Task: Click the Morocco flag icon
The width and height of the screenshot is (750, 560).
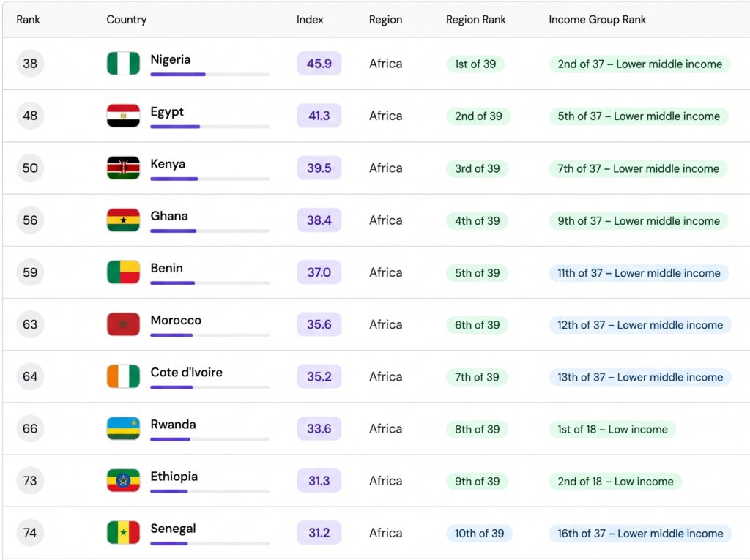Action: coord(123,324)
